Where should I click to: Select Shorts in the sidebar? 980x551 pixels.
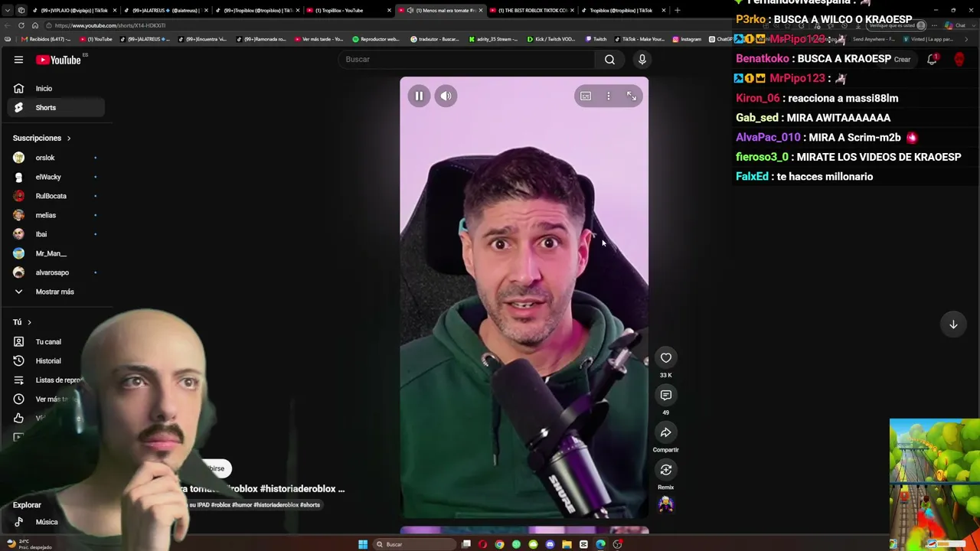(57, 108)
